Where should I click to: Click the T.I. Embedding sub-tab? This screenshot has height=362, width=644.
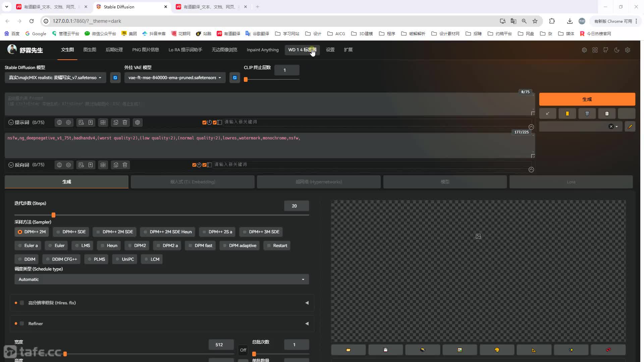click(x=193, y=182)
